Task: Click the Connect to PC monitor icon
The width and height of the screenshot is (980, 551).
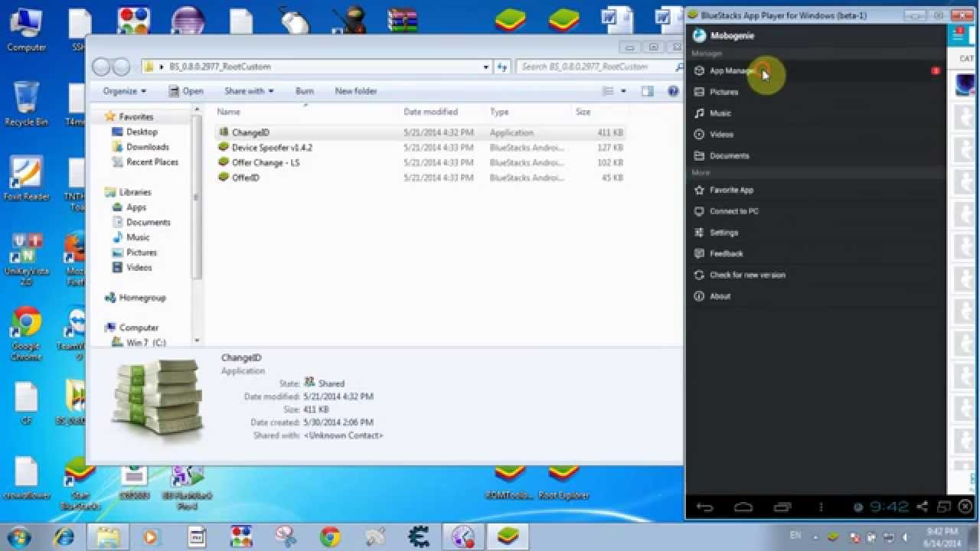Action: [699, 211]
